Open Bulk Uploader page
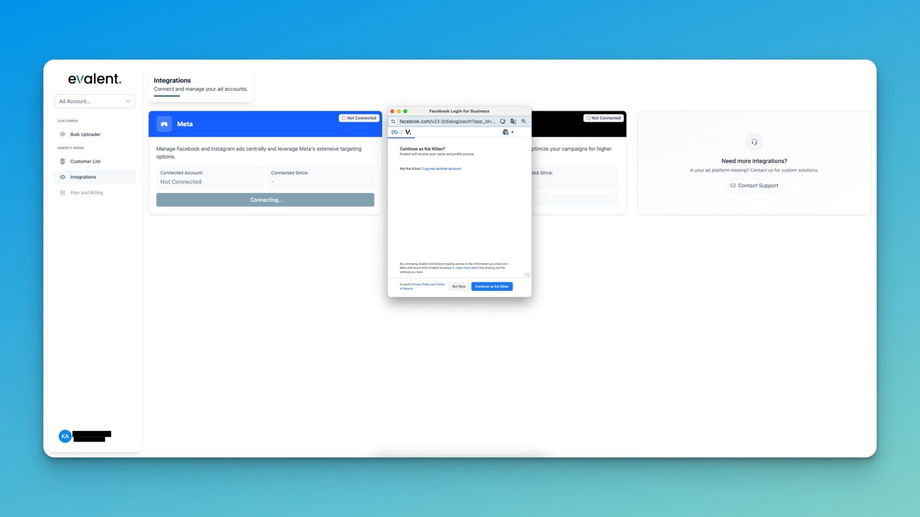This screenshot has height=517, width=920. tap(85, 134)
